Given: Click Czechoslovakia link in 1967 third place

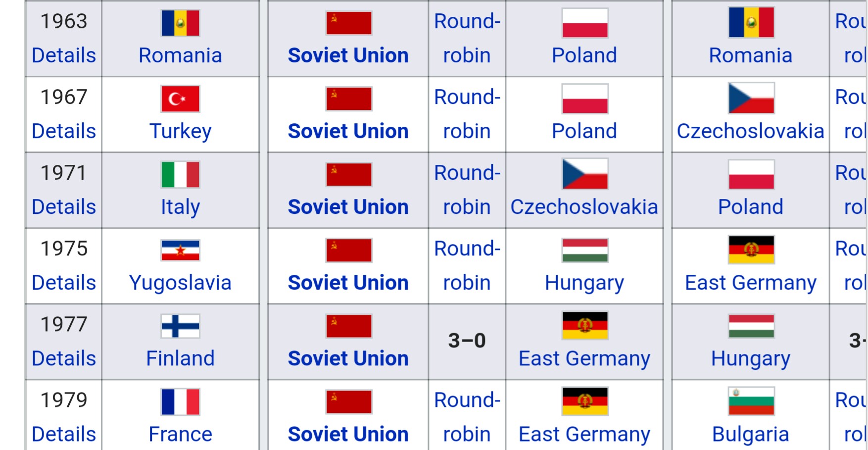Looking at the screenshot, I should click(x=751, y=131).
